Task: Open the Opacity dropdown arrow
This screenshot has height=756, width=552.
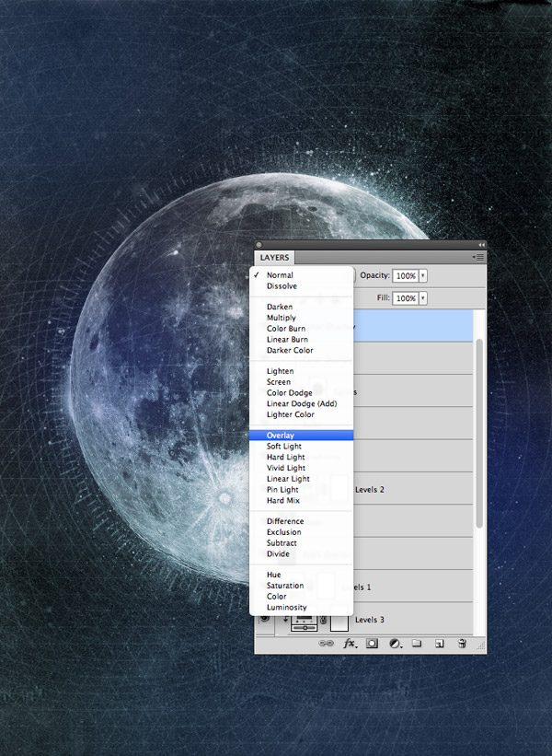Action: click(423, 275)
